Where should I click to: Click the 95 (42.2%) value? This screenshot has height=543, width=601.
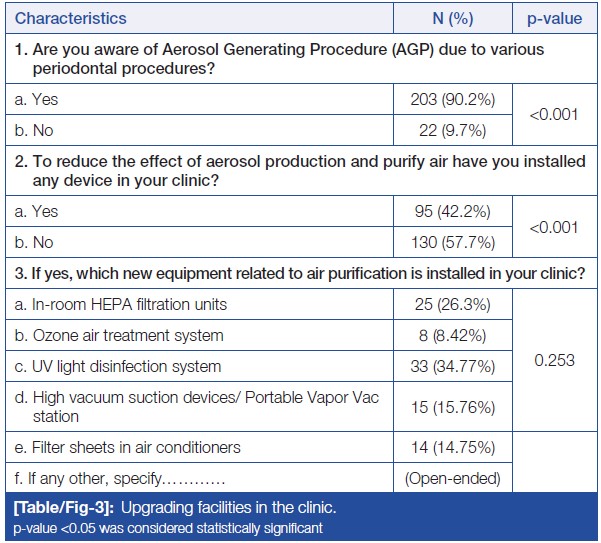452,213
